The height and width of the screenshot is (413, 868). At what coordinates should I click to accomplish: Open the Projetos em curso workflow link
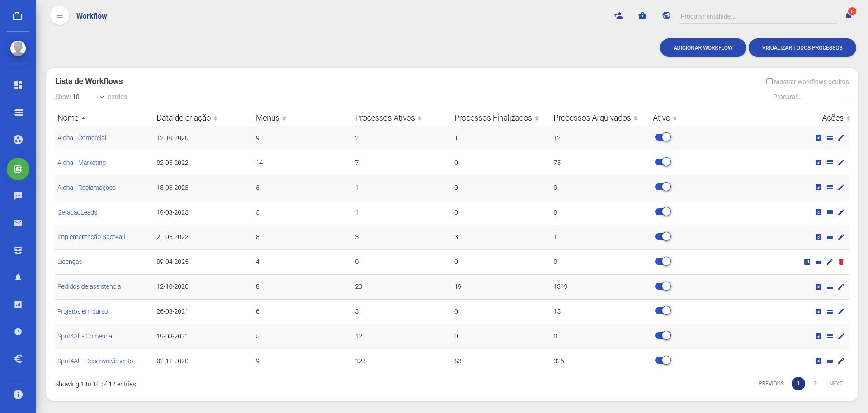[x=83, y=311]
